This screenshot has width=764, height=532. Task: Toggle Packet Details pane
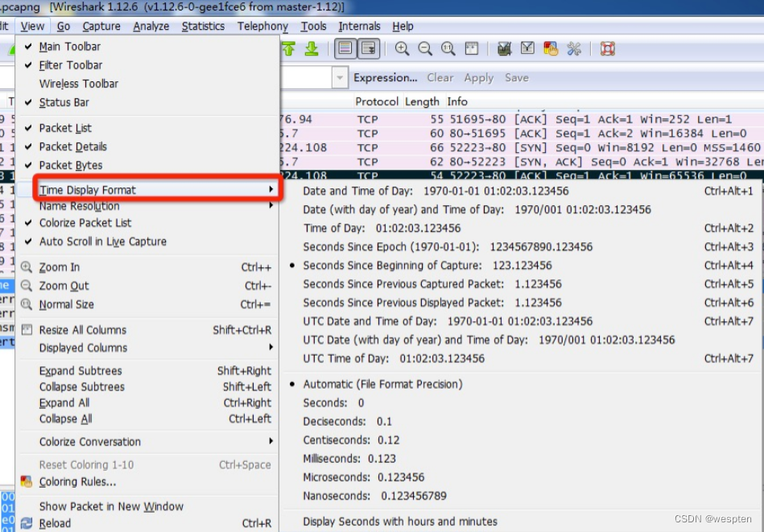tap(147, 146)
